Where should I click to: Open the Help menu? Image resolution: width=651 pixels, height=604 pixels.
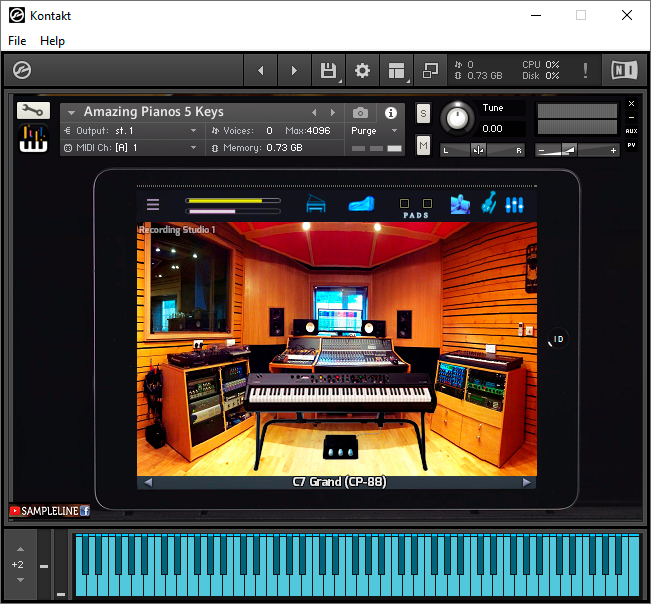(52, 41)
